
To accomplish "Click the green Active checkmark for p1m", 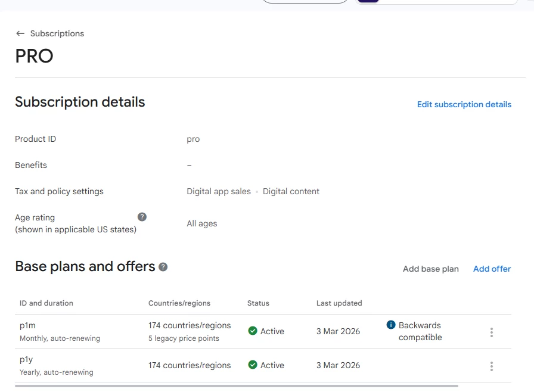I will [253, 331].
